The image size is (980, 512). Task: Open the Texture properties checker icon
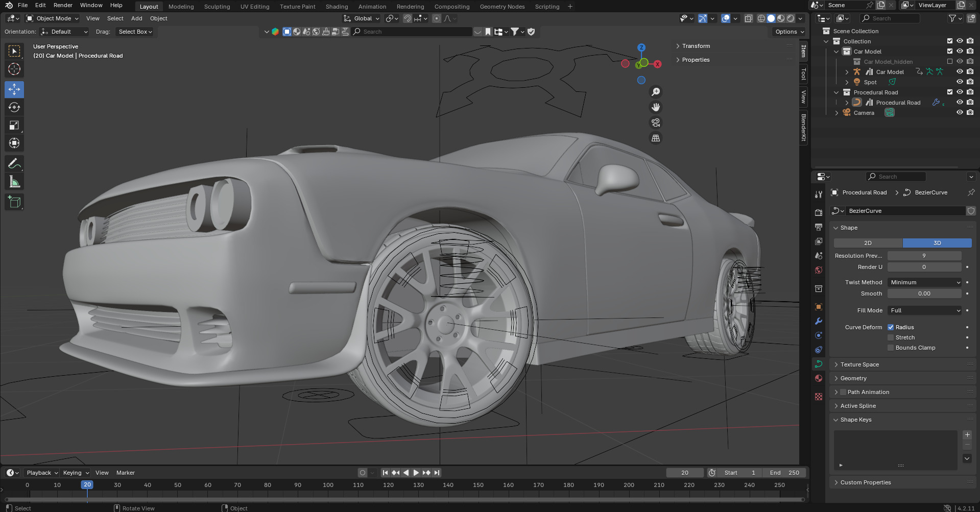[x=819, y=397]
